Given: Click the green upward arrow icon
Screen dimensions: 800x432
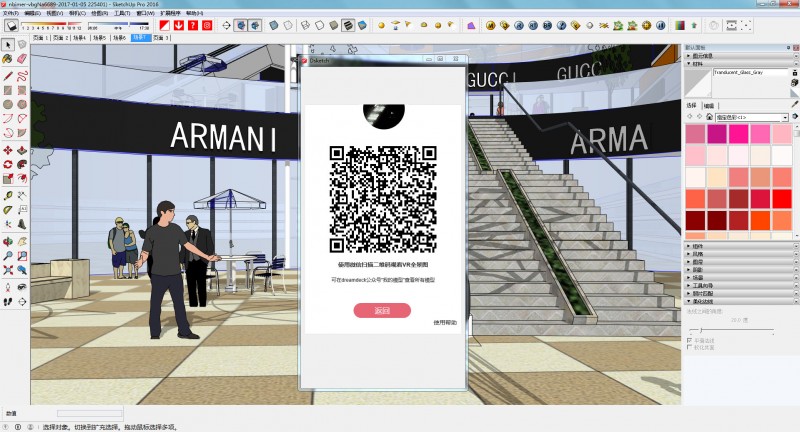Looking at the screenshot, I should click(x=694, y=25).
